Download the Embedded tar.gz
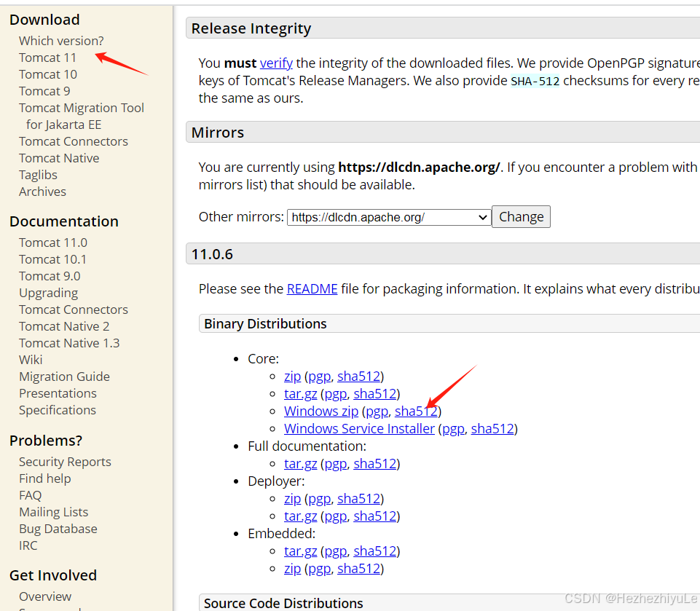 tap(300, 551)
